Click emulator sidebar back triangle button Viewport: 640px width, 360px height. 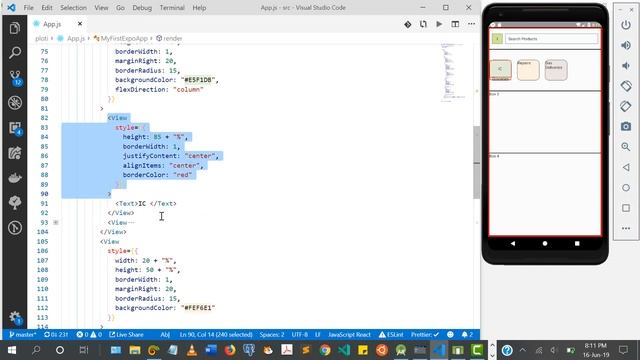click(x=626, y=167)
